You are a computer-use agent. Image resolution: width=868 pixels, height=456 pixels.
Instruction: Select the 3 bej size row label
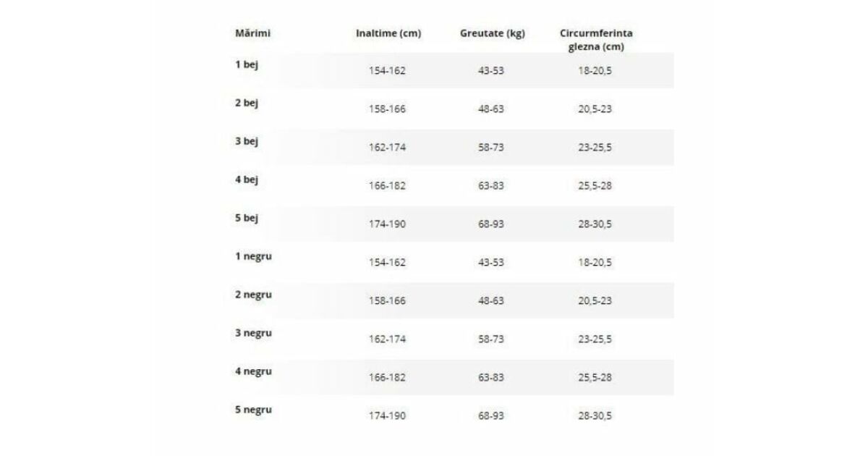pyautogui.click(x=247, y=141)
